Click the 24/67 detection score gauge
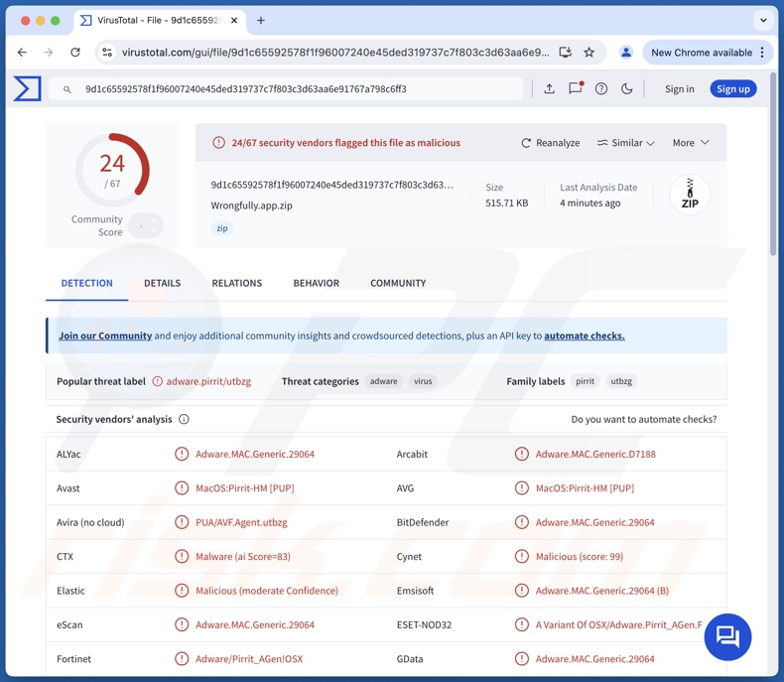 pyautogui.click(x=112, y=170)
